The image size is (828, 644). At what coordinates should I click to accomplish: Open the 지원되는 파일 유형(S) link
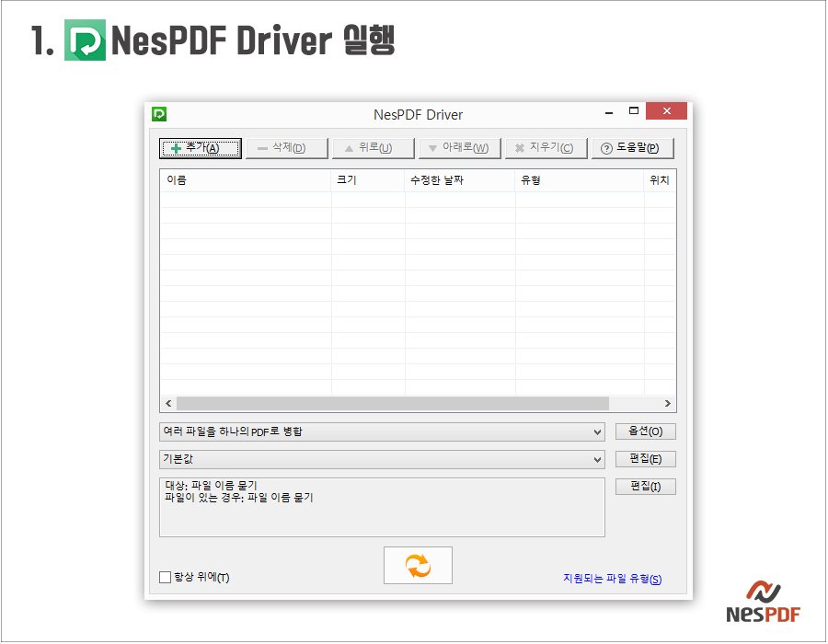click(x=612, y=579)
